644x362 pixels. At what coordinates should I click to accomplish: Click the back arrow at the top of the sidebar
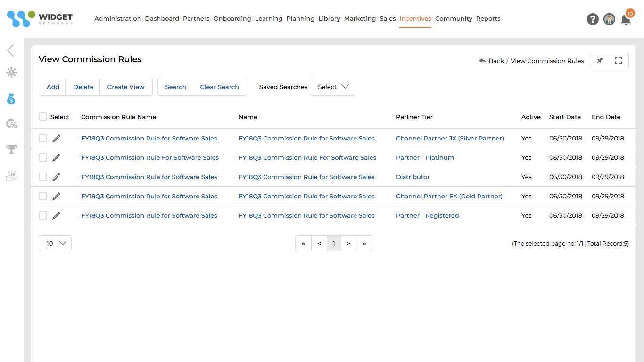click(x=11, y=50)
